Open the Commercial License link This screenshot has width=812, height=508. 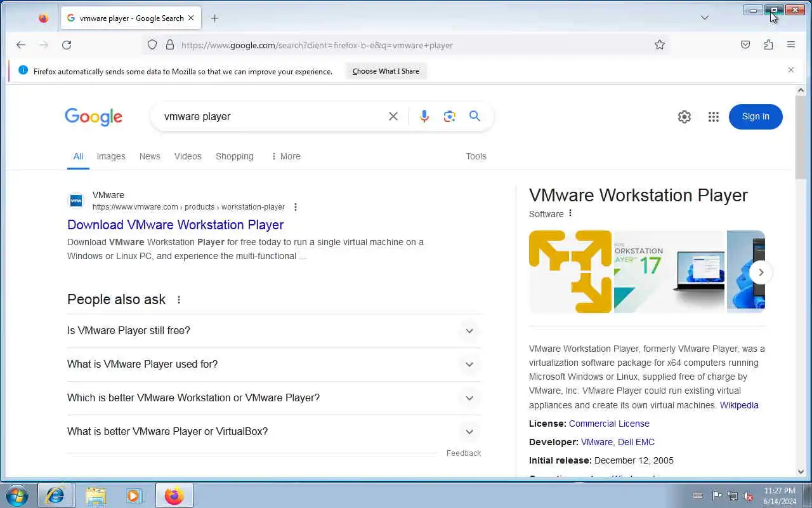(609, 424)
